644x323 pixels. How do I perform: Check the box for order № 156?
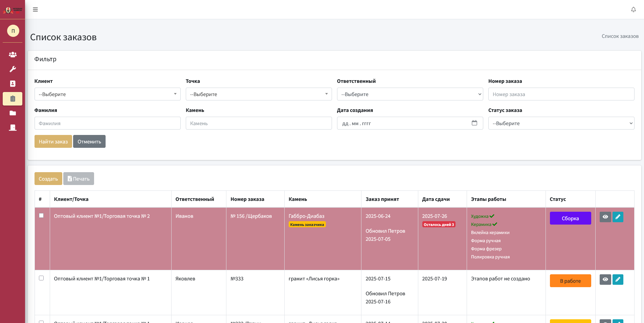coord(41,216)
